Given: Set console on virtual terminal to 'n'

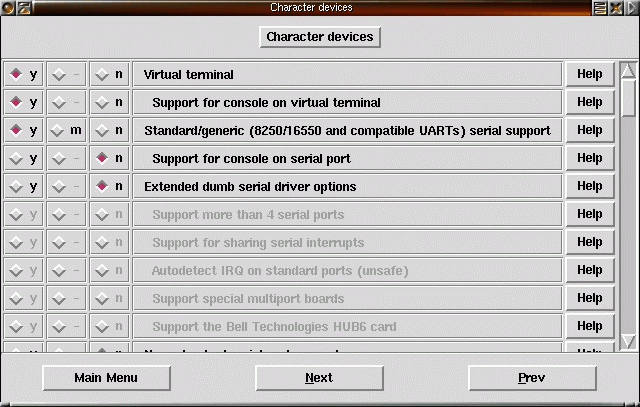Looking at the screenshot, I should pos(110,102).
